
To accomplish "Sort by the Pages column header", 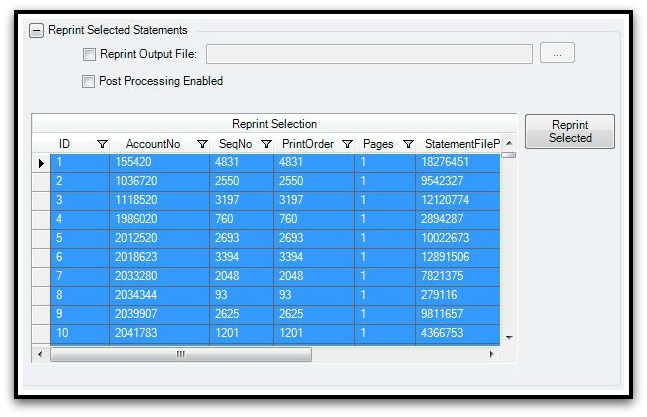I will point(378,144).
